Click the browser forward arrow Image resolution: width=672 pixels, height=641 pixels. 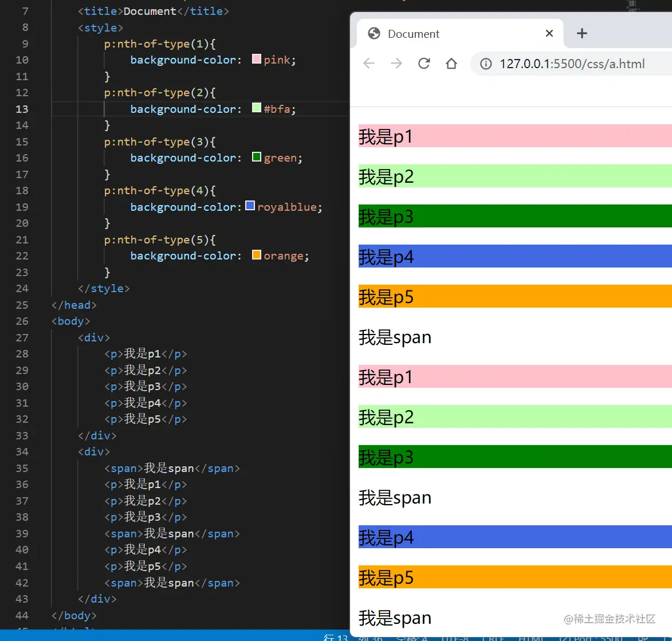pyautogui.click(x=396, y=64)
